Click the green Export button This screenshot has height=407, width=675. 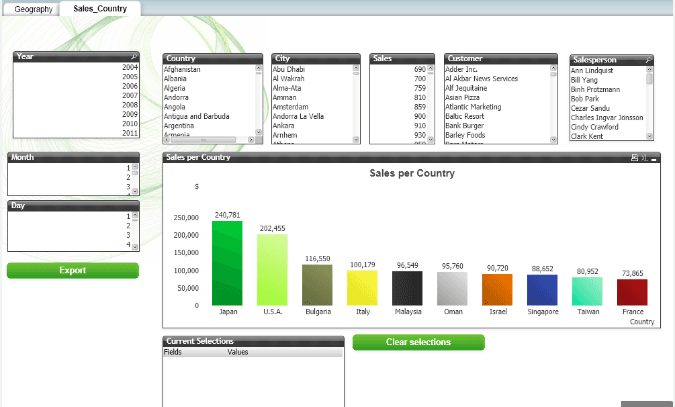(73, 270)
